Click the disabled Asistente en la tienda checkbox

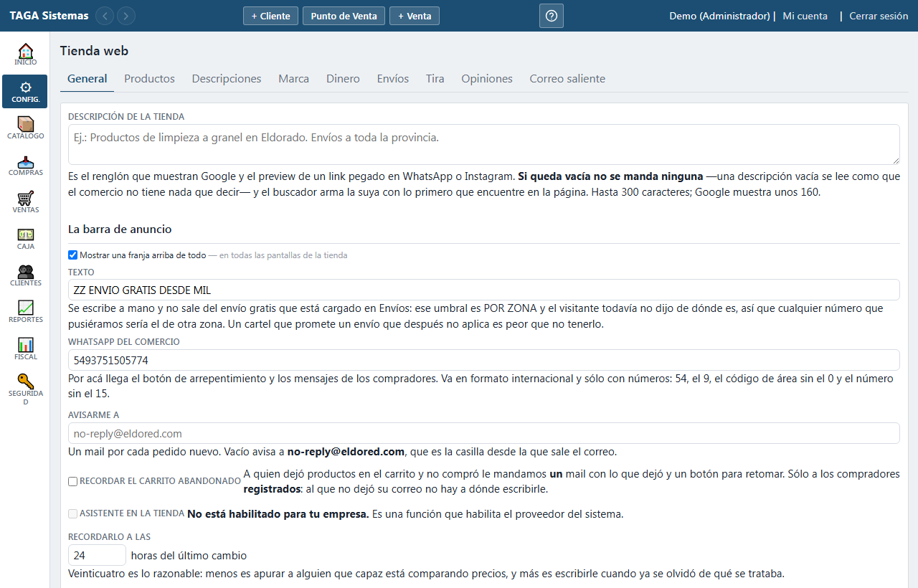pyautogui.click(x=72, y=513)
